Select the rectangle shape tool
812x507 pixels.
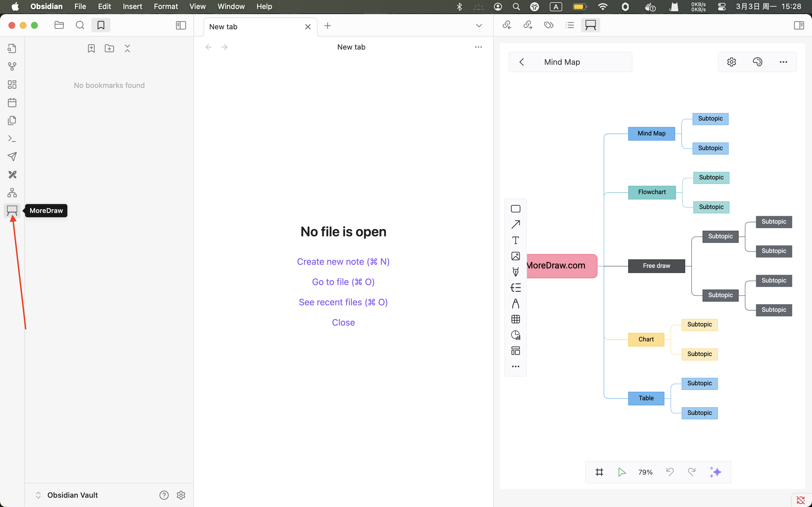pos(515,208)
